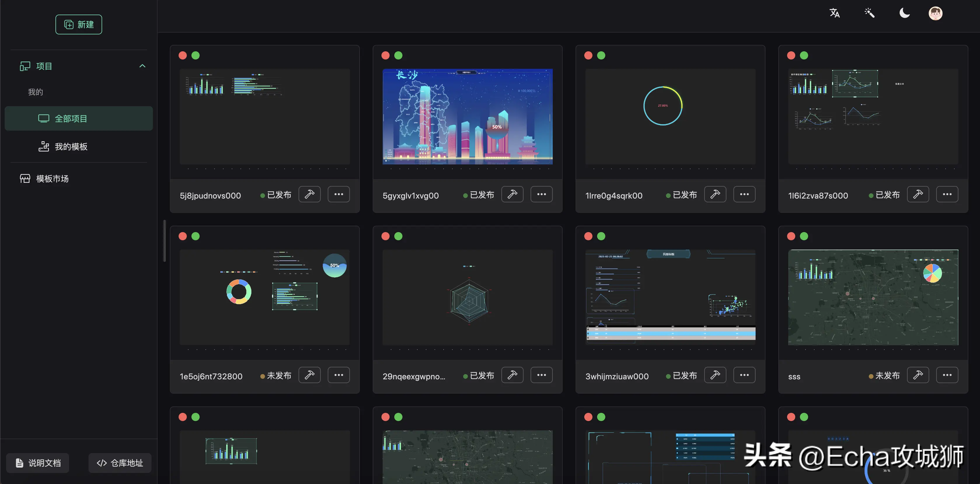Click red dot on 5gyxglv1xvg00 card
Screen dimensions: 980x484
click(x=386, y=55)
